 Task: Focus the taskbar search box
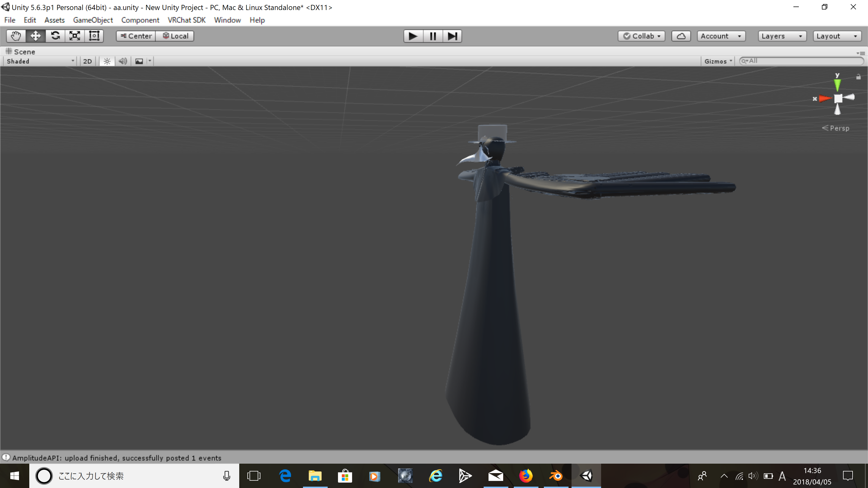[134, 476]
